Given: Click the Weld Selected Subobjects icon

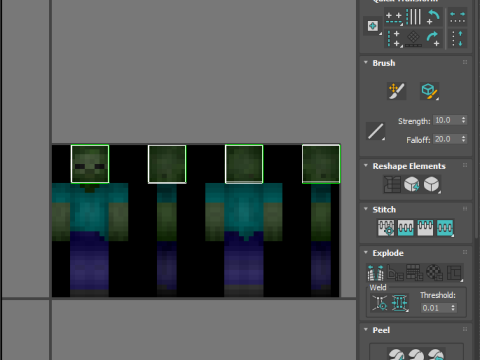Looking at the screenshot, I should (400, 303).
